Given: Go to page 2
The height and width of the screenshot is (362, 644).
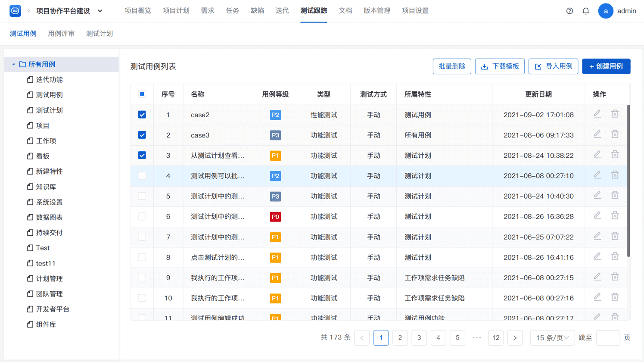Looking at the screenshot, I should point(400,338).
